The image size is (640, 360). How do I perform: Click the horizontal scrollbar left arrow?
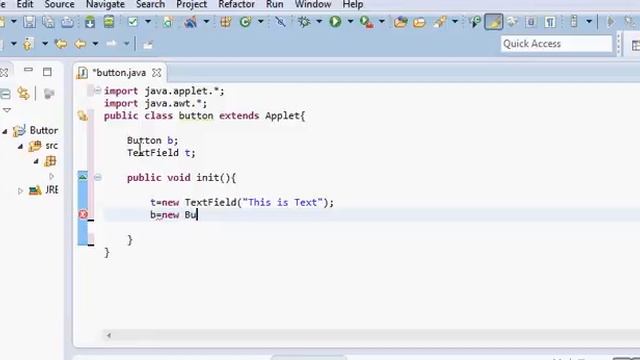[109, 335]
